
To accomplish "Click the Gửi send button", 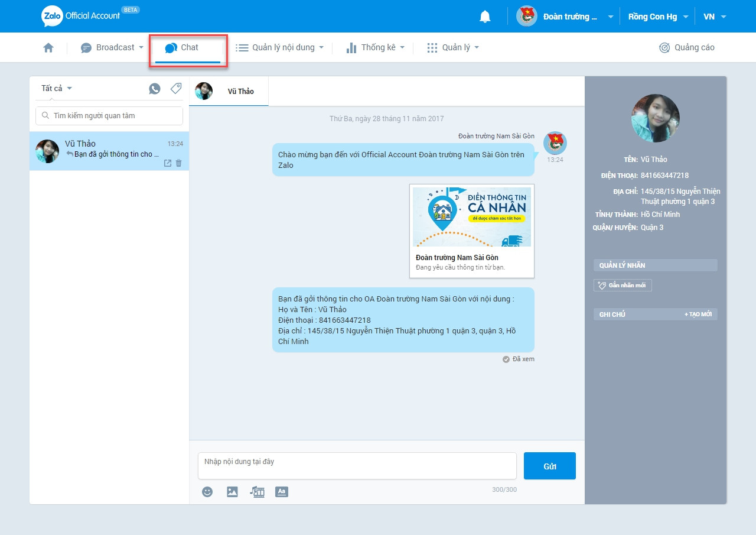I will 550,466.
